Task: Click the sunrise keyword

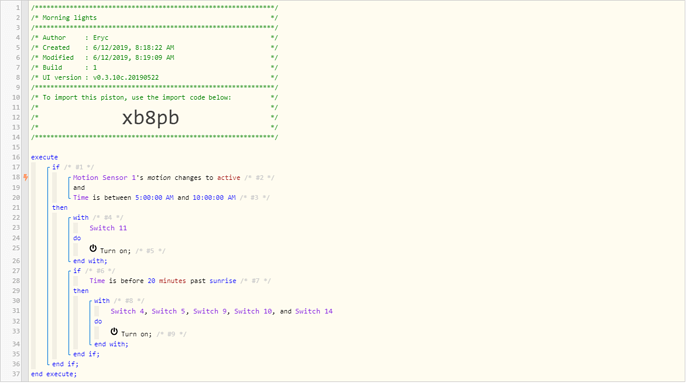Action: click(223, 281)
